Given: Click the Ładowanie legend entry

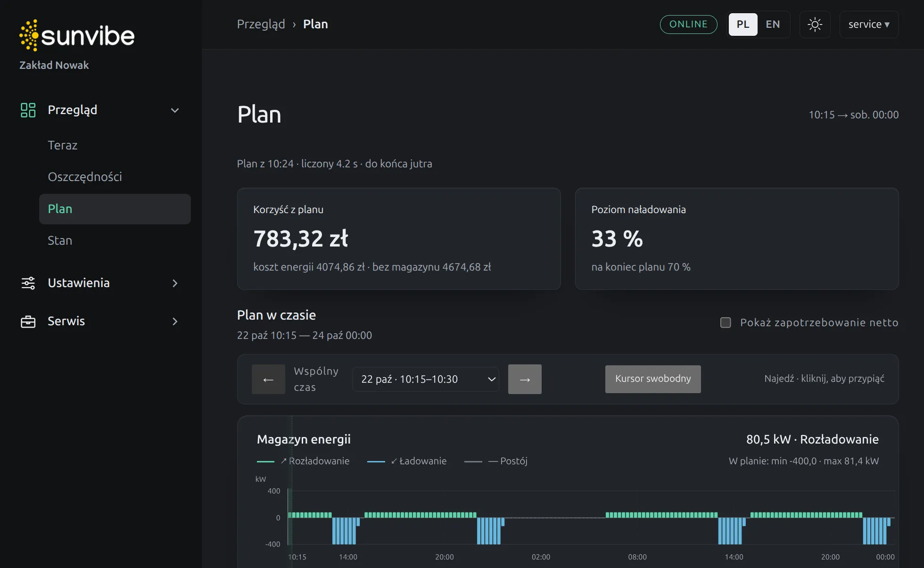Looking at the screenshot, I should coord(407,461).
